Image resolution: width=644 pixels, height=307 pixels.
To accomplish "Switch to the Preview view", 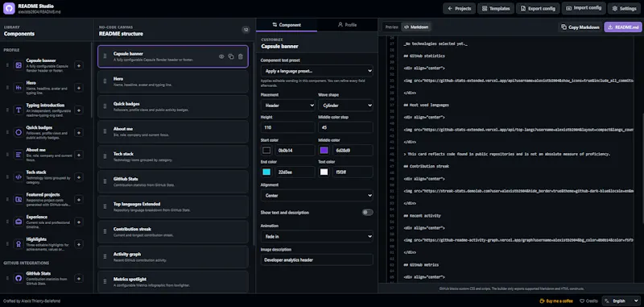I will tap(391, 27).
